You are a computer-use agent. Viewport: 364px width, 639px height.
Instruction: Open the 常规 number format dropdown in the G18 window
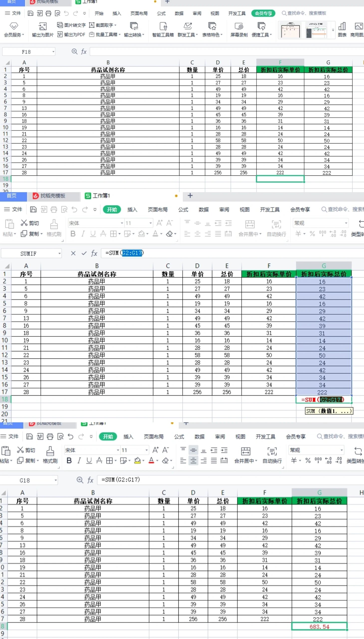[342, 450]
